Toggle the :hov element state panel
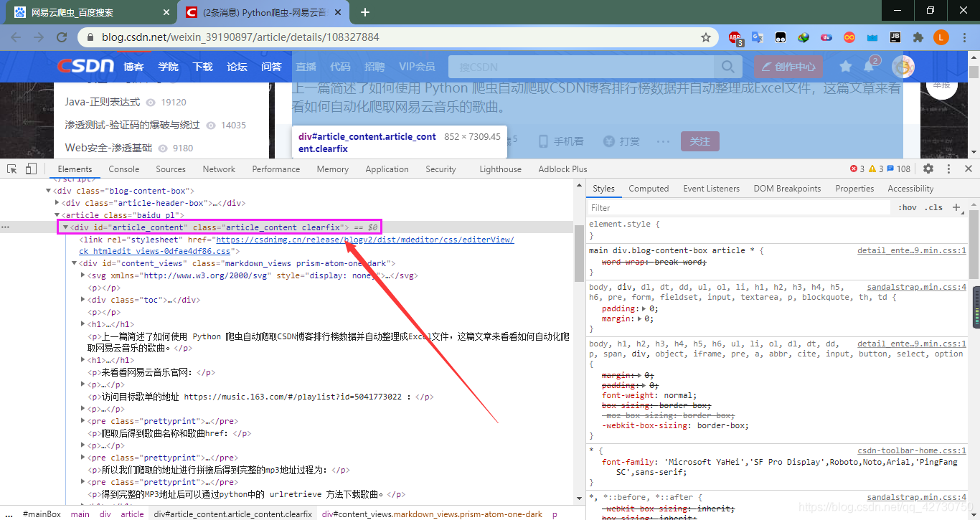This screenshot has width=980, height=520. (x=908, y=207)
